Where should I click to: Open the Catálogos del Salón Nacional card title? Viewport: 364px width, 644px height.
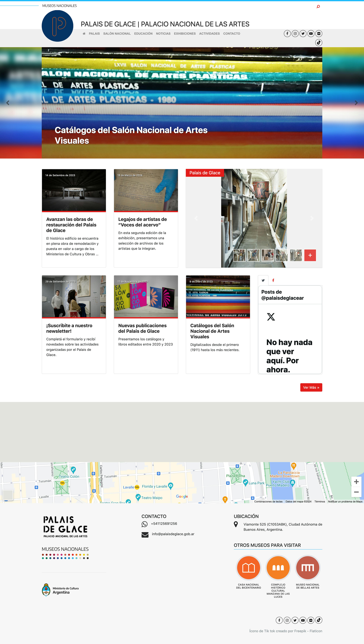tap(212, 331)
